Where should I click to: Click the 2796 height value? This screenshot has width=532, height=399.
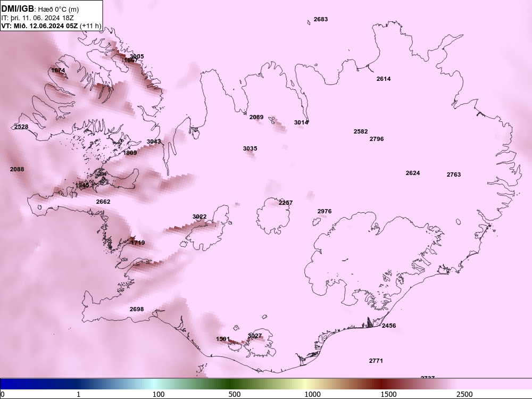[x=377, y=139]
